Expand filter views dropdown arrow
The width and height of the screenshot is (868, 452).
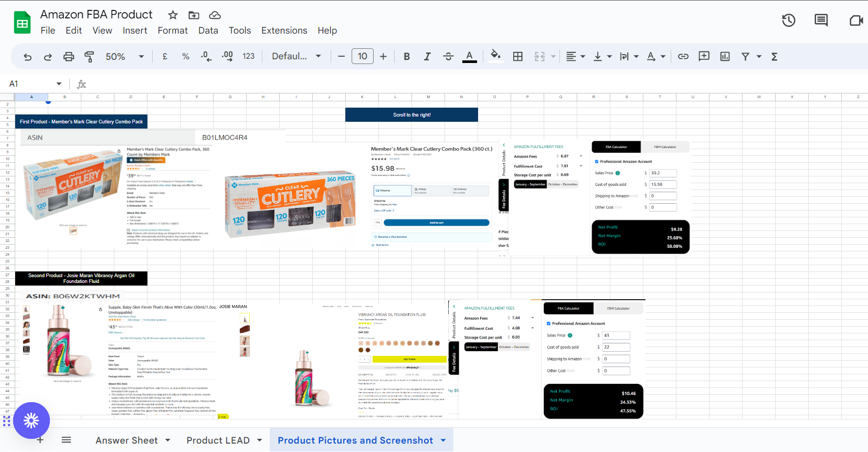coord(759,56)
